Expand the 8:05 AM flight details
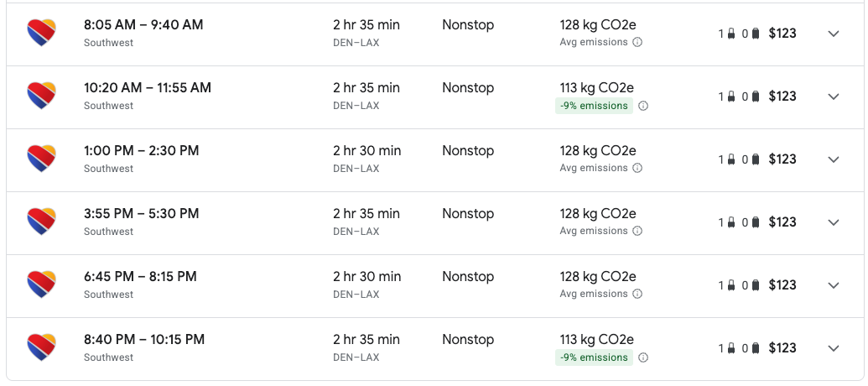 click(833, 34)
